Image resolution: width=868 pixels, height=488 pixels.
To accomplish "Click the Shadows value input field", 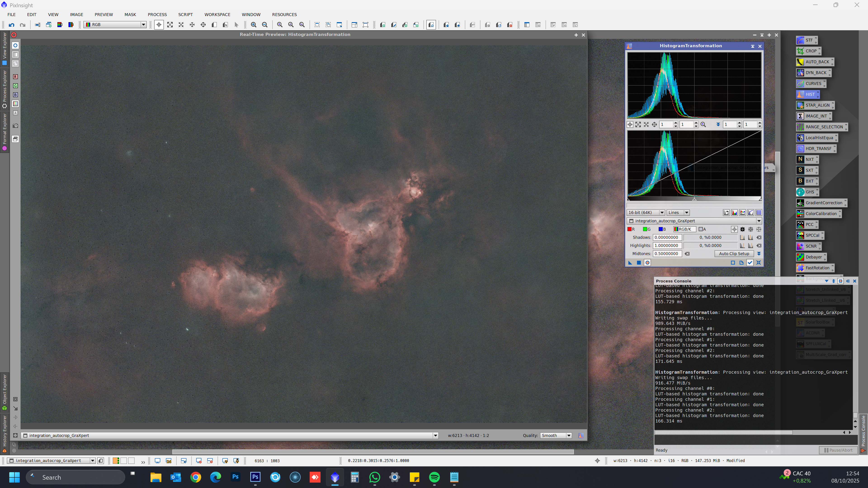I will [x=667, y=237].
